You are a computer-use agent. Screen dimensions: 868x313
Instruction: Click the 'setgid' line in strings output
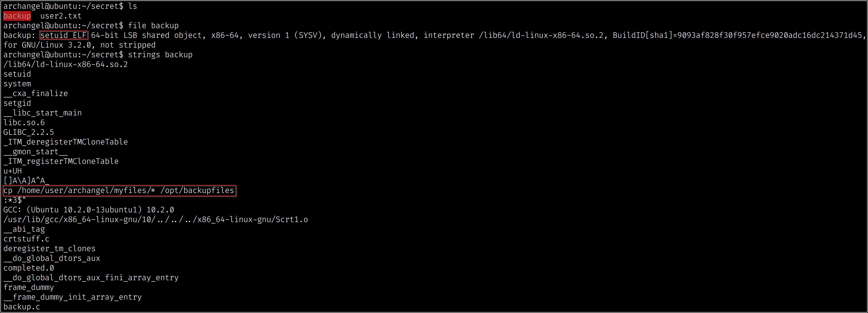17,103
